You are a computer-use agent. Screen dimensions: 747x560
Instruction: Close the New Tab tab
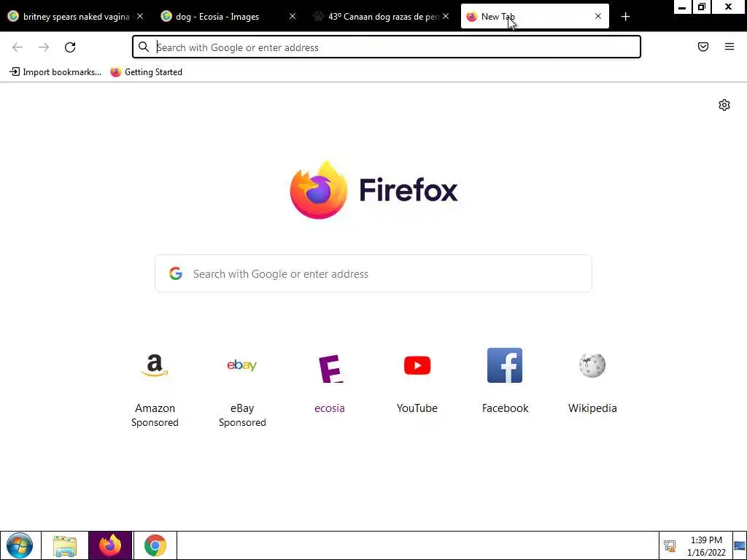(598, 16)
